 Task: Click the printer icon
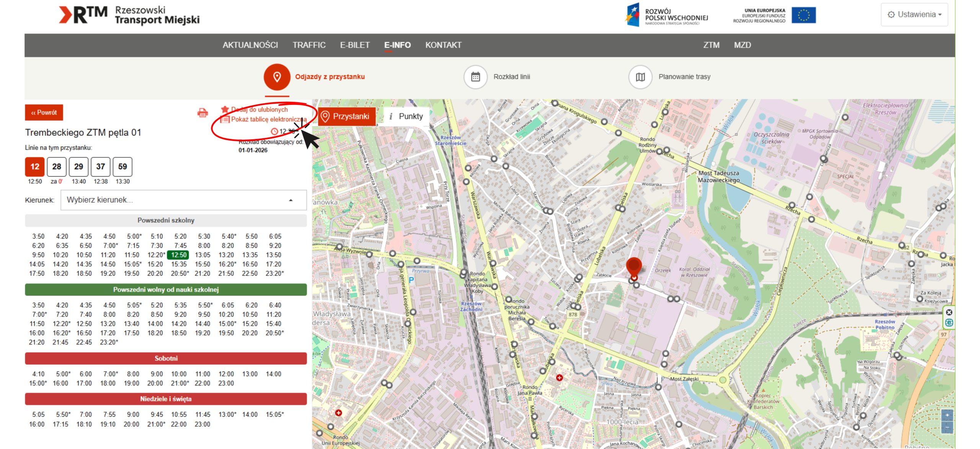click(203, 113)
